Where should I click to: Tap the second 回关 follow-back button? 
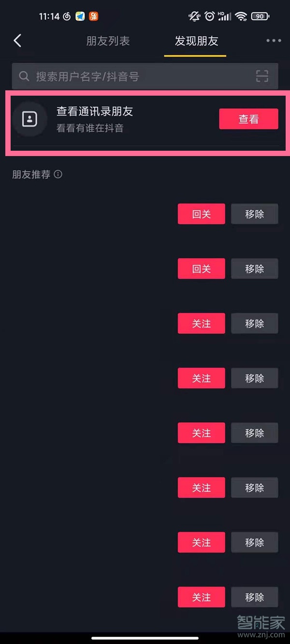pos(201,269)
